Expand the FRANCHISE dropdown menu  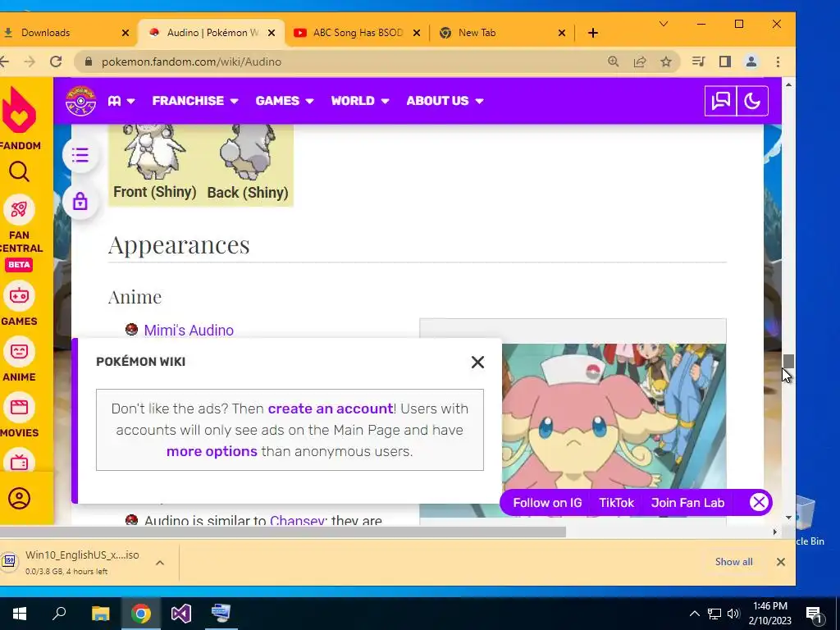(x=195, y=101)
